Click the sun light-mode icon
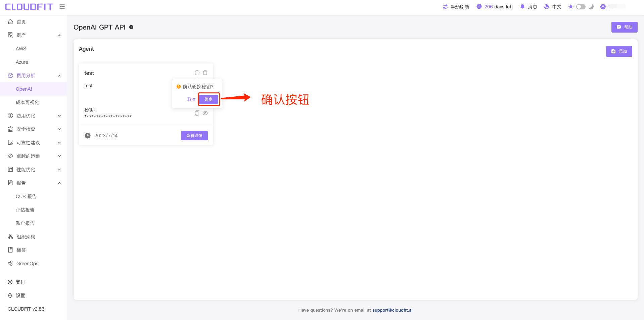This screenshot has height=320, width=644. (571, 7)
